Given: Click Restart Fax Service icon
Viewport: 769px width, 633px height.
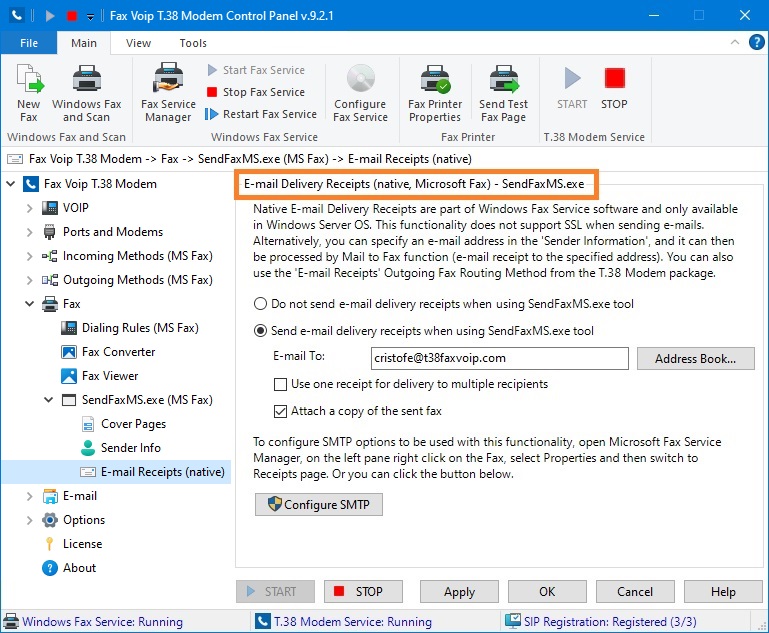Looking at the screenshot, I should pyautogui.click(x=211, y=114).
